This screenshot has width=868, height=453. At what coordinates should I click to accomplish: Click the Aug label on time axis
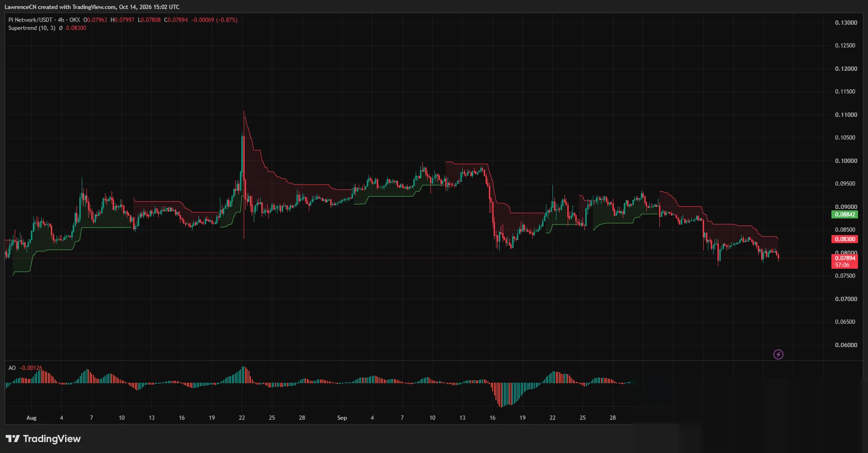click(x=31, y=418)
